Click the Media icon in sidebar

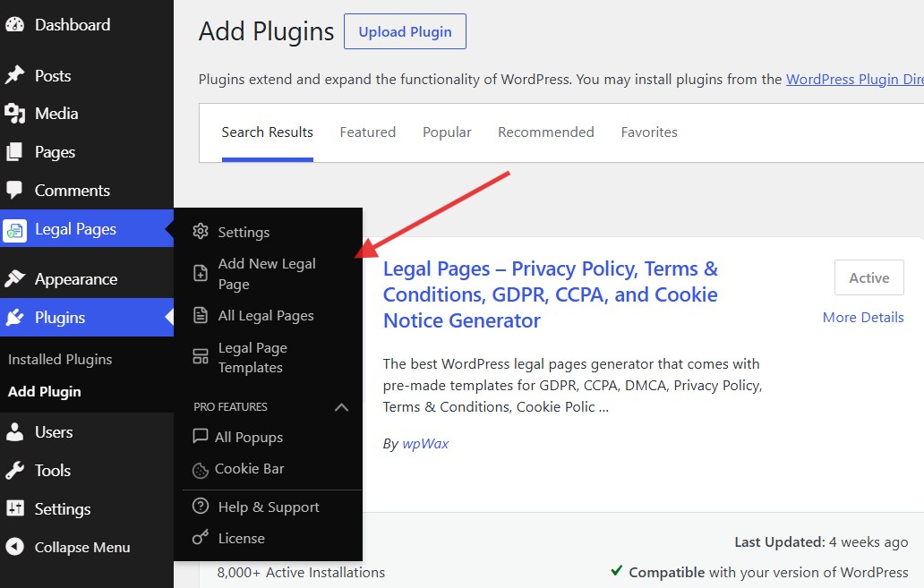14,113
